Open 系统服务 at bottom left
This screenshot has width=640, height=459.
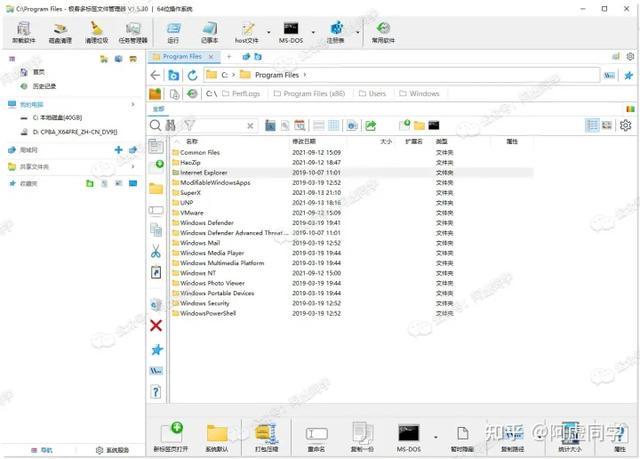pyautogui.click(x=113, y=450)
